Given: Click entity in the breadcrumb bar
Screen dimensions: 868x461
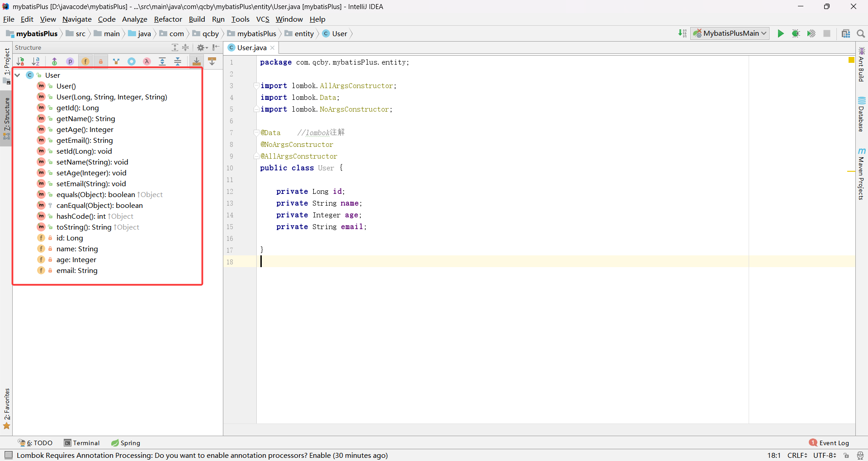Looking at the screenshot, I should click(304, 33).
